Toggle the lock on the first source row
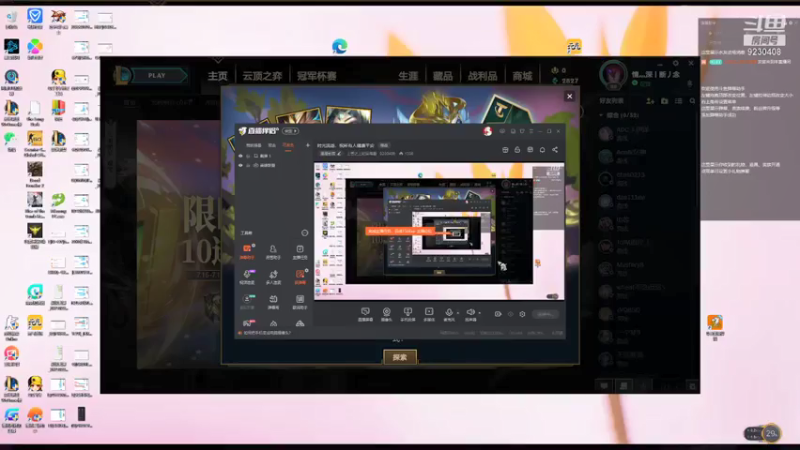The image size is (800, 450). tap(248, 156)
